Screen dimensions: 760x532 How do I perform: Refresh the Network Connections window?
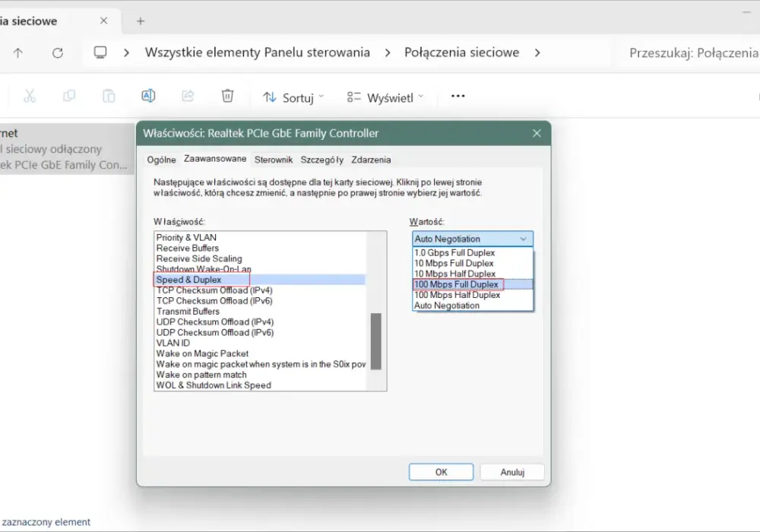[58, 52]
